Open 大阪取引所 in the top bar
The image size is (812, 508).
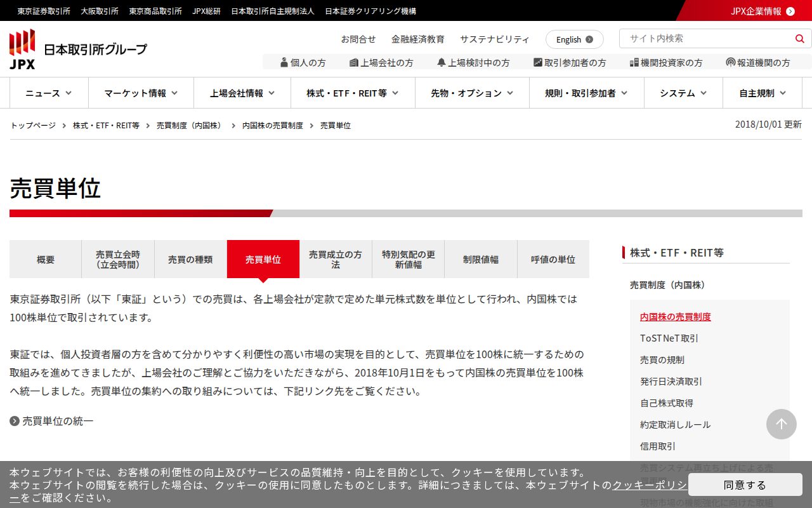(100, 11)
